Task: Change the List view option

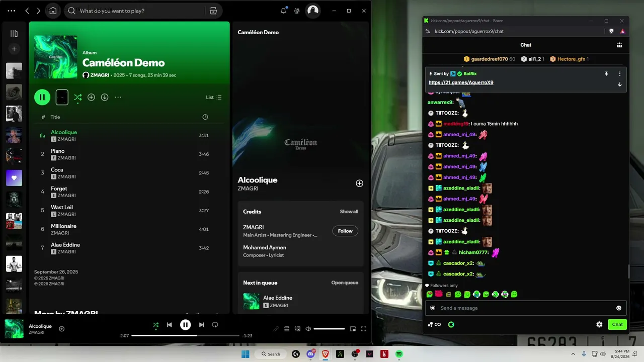Action: 214,97
